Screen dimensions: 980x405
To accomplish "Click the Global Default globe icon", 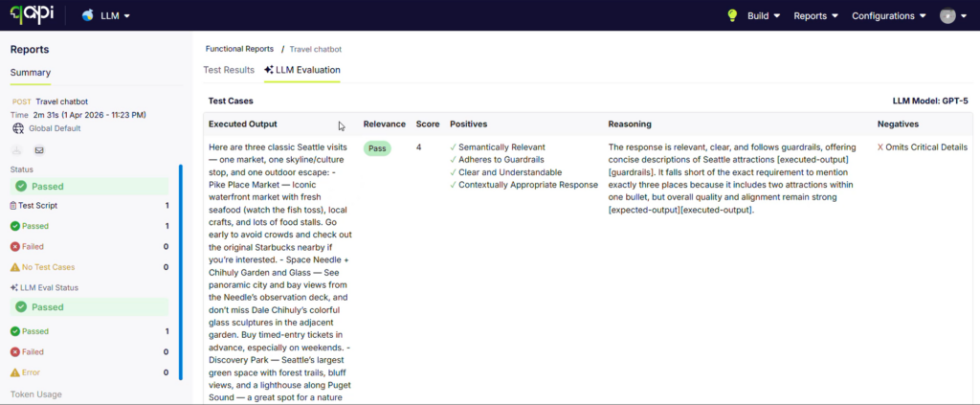I will pos(17,128).
